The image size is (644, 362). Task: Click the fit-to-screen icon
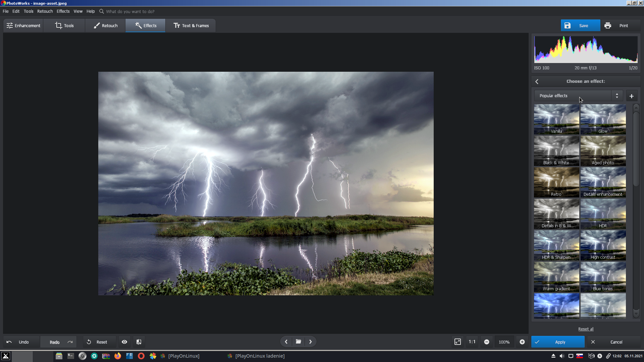(x=458, y=342)
